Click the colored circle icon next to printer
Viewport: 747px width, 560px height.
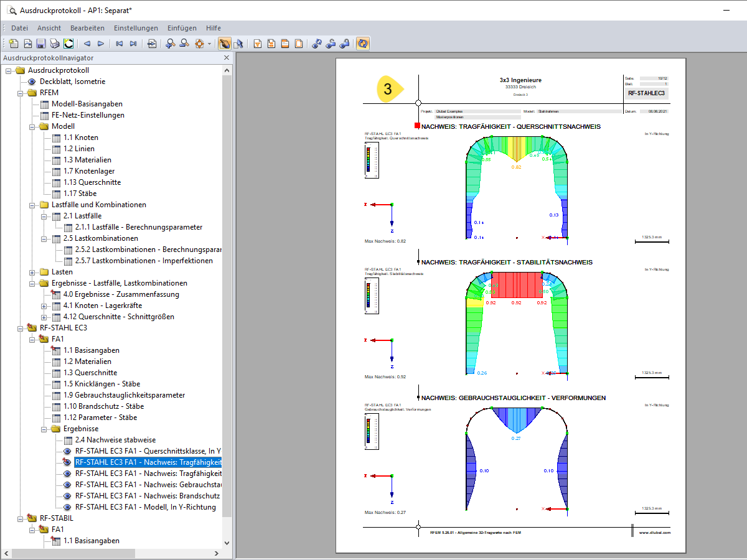coord(68,44)
